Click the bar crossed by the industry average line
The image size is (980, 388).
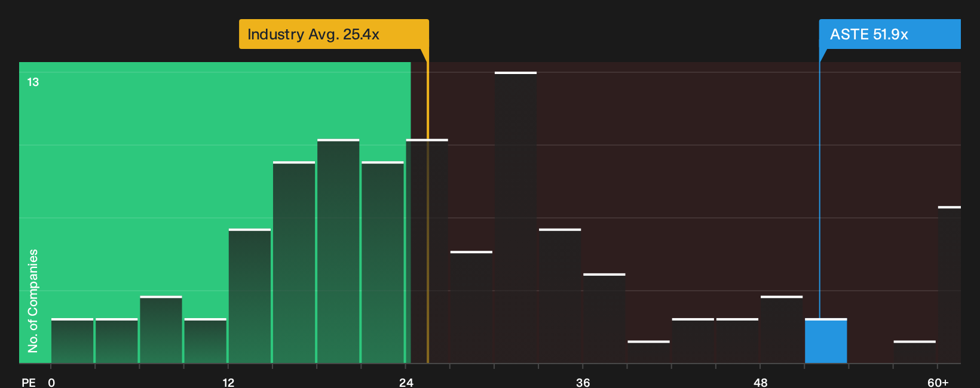tap(427, 251)
